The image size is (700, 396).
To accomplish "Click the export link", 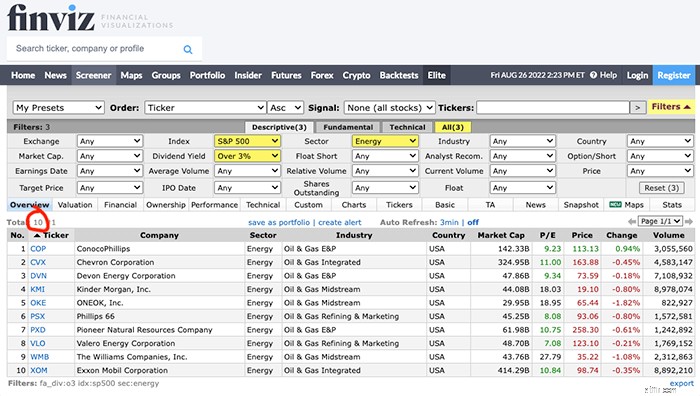I will [682, 383].
